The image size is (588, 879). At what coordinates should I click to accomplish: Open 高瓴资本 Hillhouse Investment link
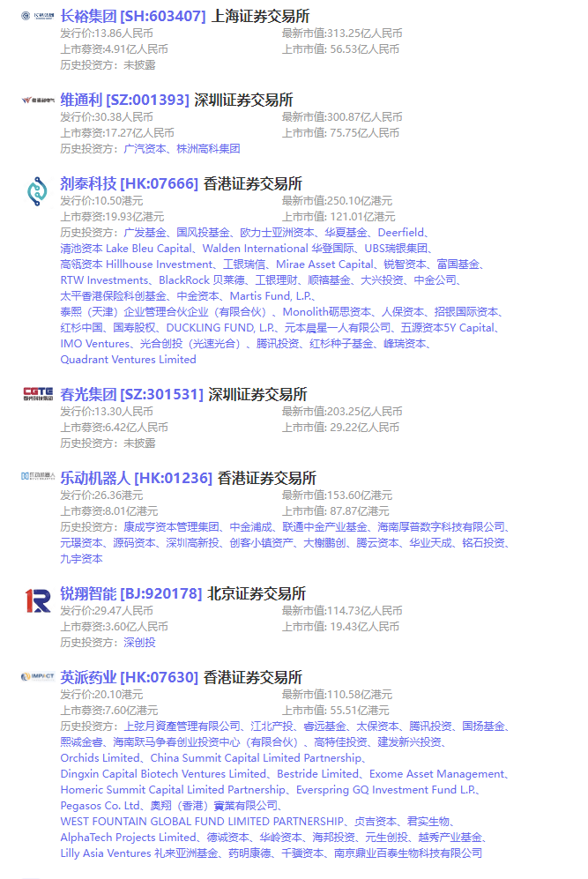tap(137, 264)
